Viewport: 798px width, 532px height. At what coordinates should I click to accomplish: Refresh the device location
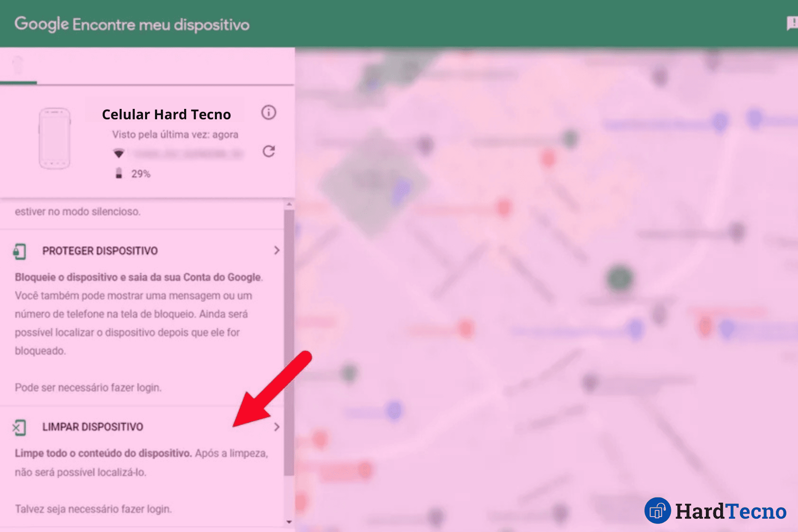pyautogui.click(x=268, y=151)
